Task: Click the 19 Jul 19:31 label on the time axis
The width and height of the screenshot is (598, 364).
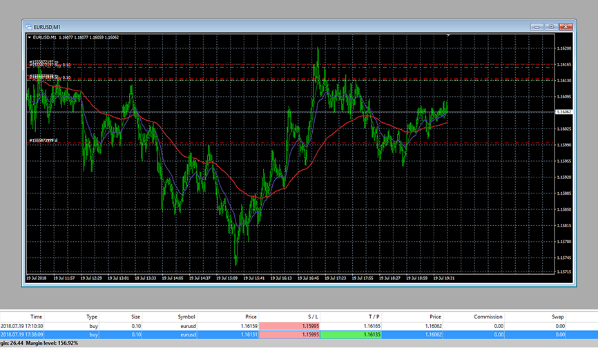Action: click(444, 278)
